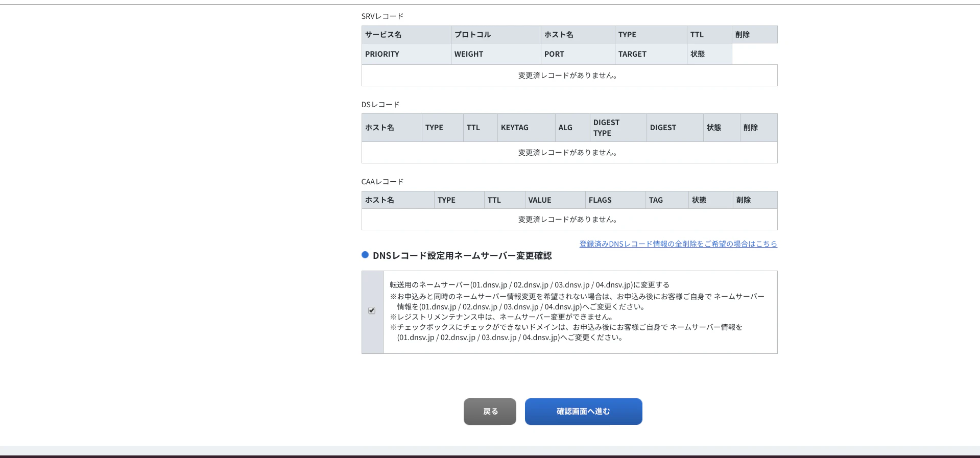The height and width of the screenshot is (458, 980).
Task: Click the note about レジストリメンテナンス中
Action: [x=503, y=317]
